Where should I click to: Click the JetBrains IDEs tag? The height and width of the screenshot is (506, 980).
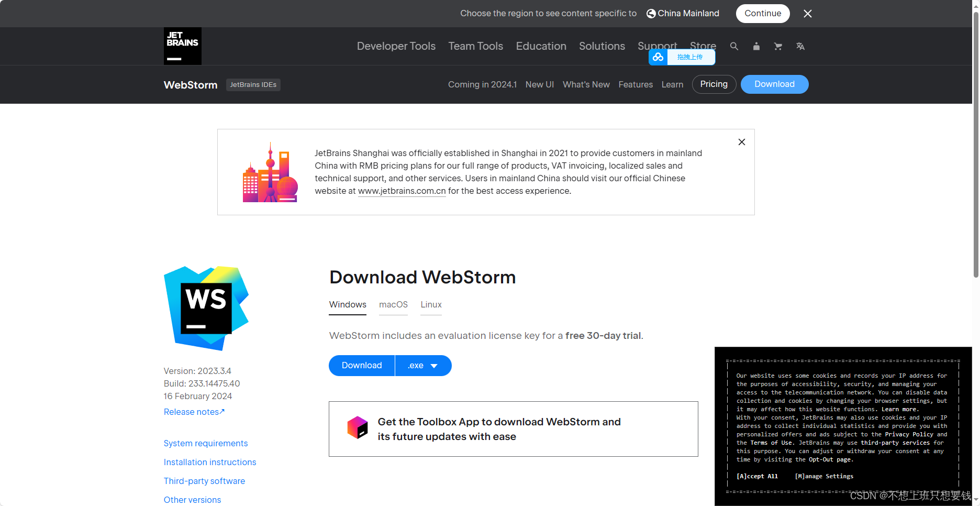(253, 85)
